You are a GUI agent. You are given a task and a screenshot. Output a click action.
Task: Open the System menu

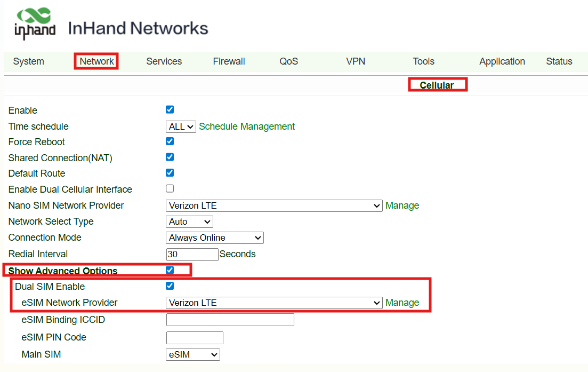pos(28,61)
